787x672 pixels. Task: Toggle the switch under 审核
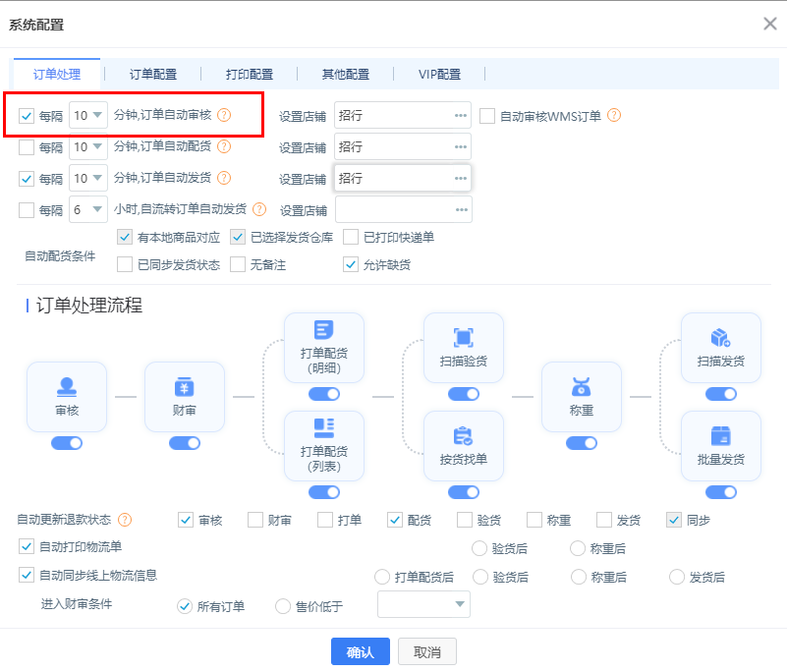click(67, 443)
